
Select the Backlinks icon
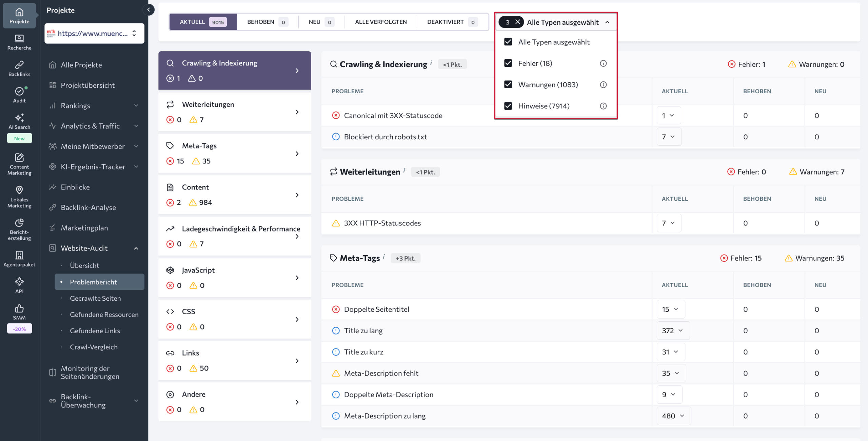19,67
